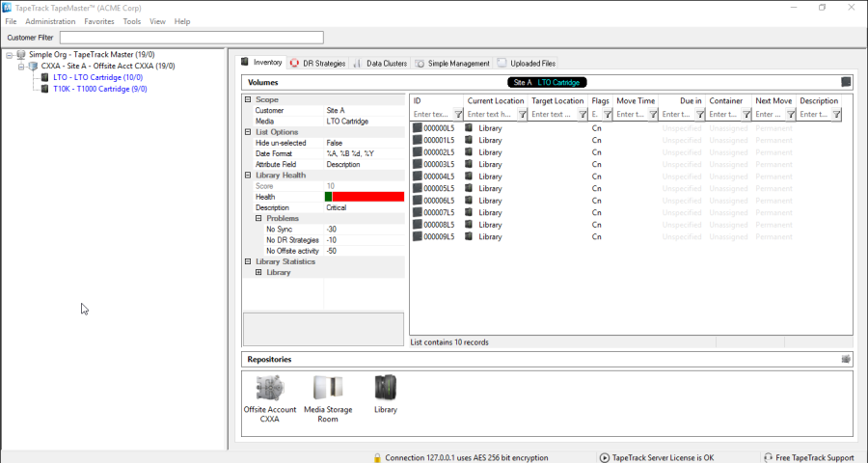Collapse the Scope property section
The width and height of the screenshot is (868, 463).
[248, 99]
